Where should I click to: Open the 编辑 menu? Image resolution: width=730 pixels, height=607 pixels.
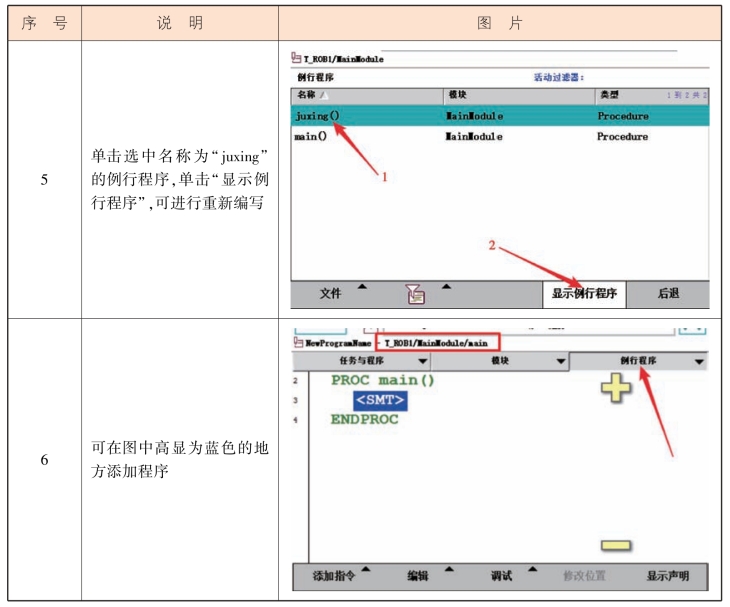(x=418, y=576)
